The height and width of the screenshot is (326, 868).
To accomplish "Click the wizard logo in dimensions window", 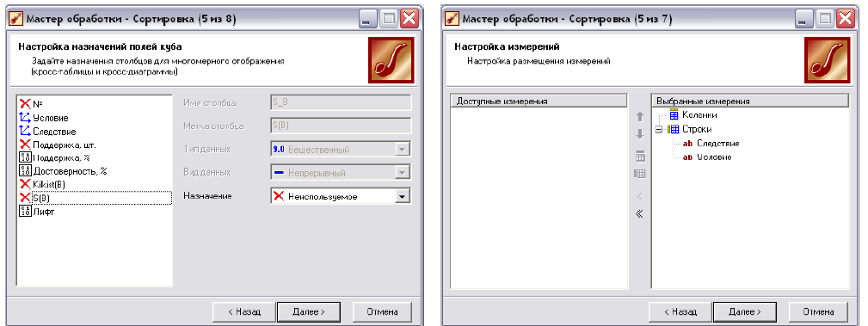I will click(x=827, y=60).
